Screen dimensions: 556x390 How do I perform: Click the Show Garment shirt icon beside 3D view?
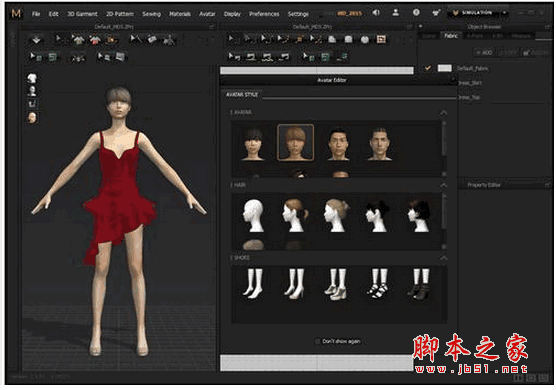pyautogui.click(x=32, y=78)
